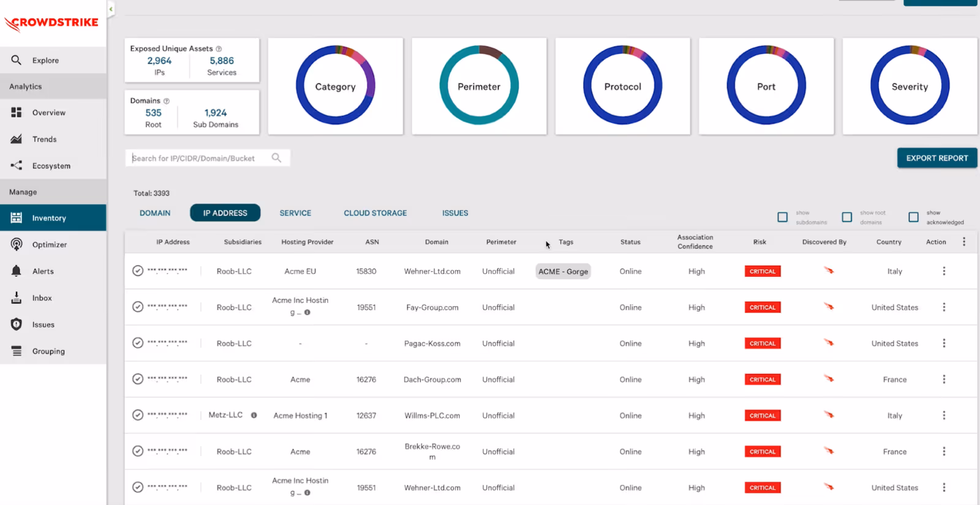Screen dimensions: 980x505
Task: Open action menu for Pagac-Koss.com row
Action: pos(944,343)
